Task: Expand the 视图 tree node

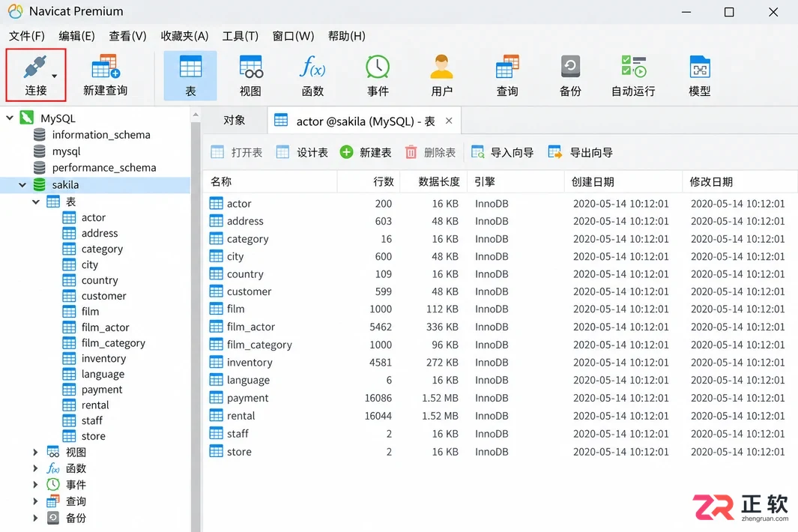Action: click(35, 452)
